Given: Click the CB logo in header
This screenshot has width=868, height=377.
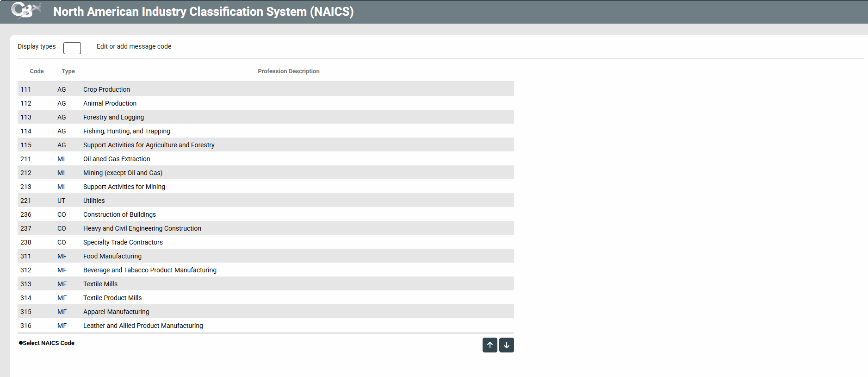Looking at the screenshot, I should tap(25, 11).
